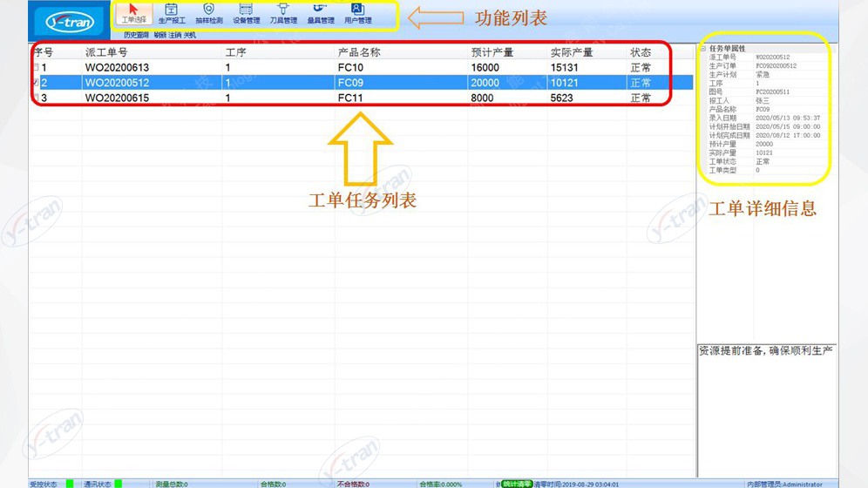Select the 工单选择 toolbar tool
Viewport: 868px width, 488px height.
(133, 13)
